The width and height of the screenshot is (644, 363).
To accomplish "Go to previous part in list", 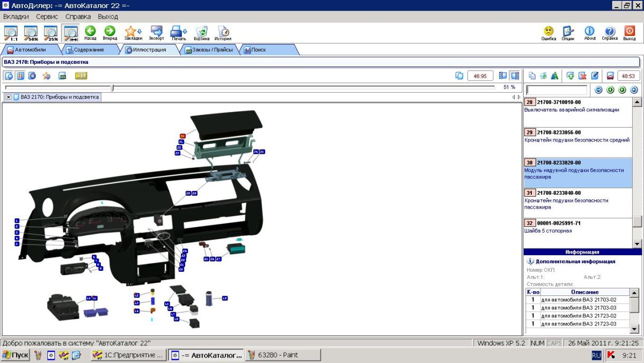I will point(611,90).
